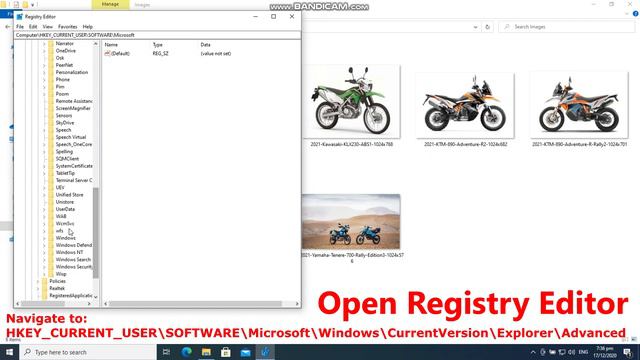Click the REG_SZ type cell
Image resolution: width=640 pixels, height=360 pixels.
tap(160, 53)
